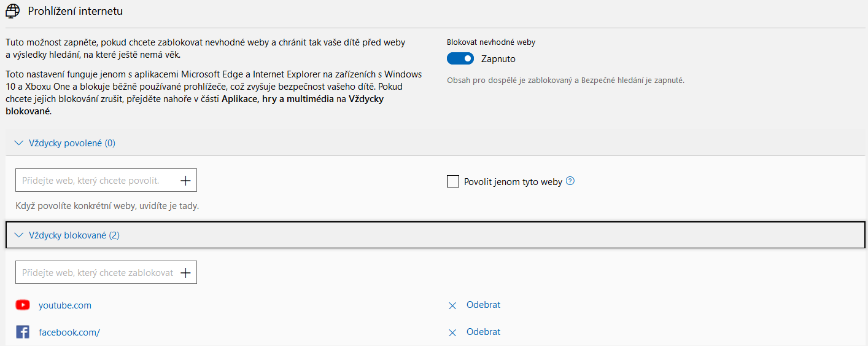Click the Facebook logo icon
This screenshot has height=346, width=868.
point(23,332)
